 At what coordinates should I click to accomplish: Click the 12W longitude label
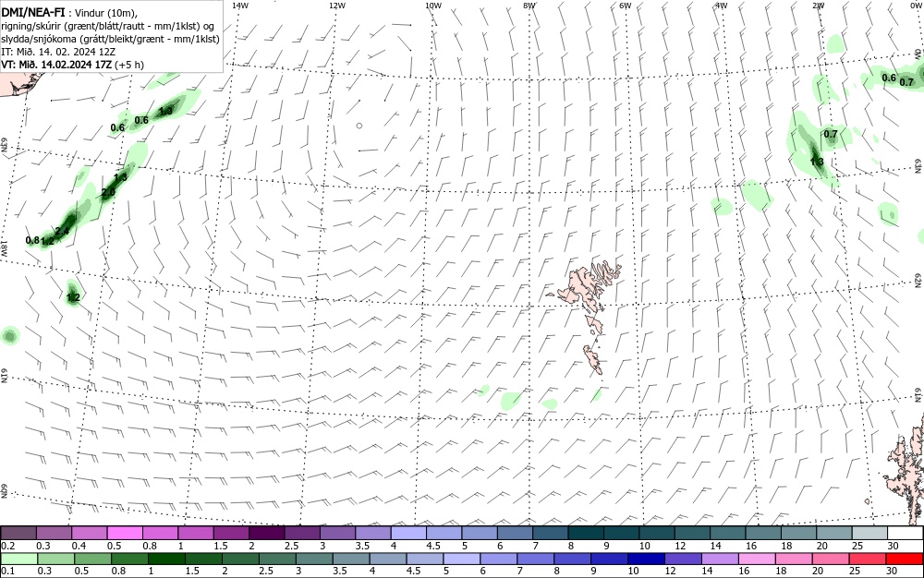pos(337,6)
